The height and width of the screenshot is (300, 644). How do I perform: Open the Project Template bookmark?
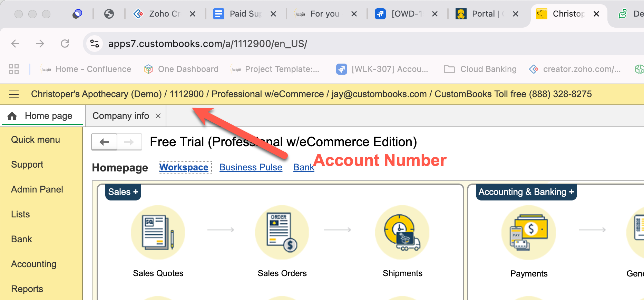[275, 69]
